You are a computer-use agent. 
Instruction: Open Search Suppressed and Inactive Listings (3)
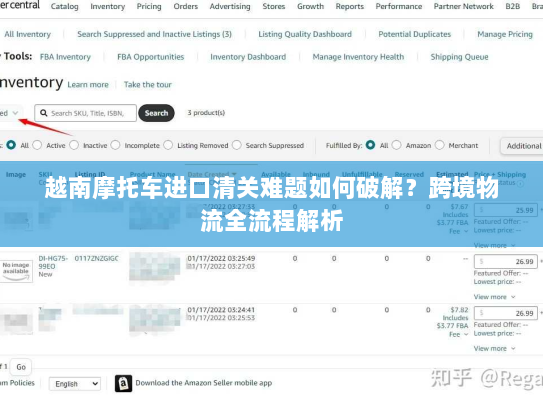(154, 34)
